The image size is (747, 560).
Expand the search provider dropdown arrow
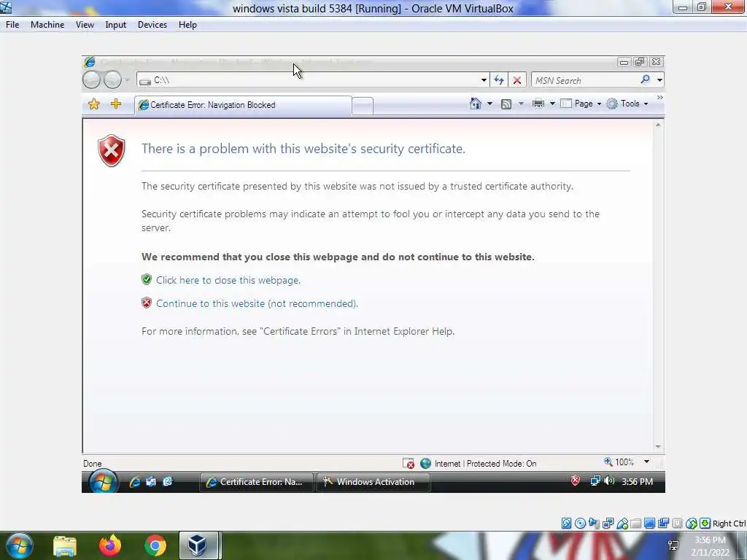[x=659, y=80]
